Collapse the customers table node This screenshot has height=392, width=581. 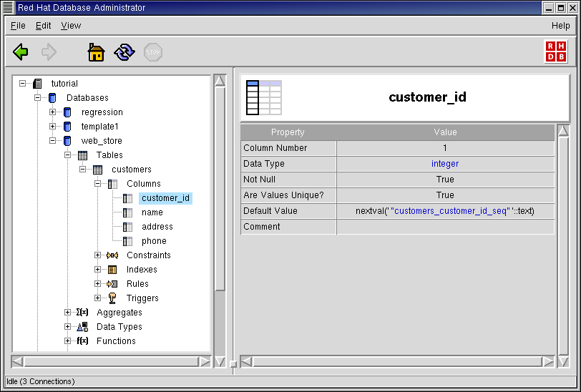click(x=83, y=170)
